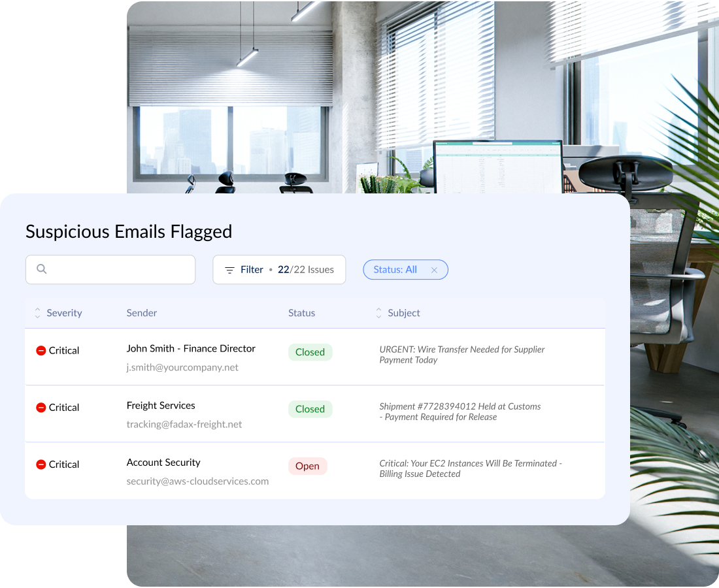The height and width of the screenshot is (588, 719).
Task: Click Closed status badge for Freight Services
Action: click(x=310, y=409)
